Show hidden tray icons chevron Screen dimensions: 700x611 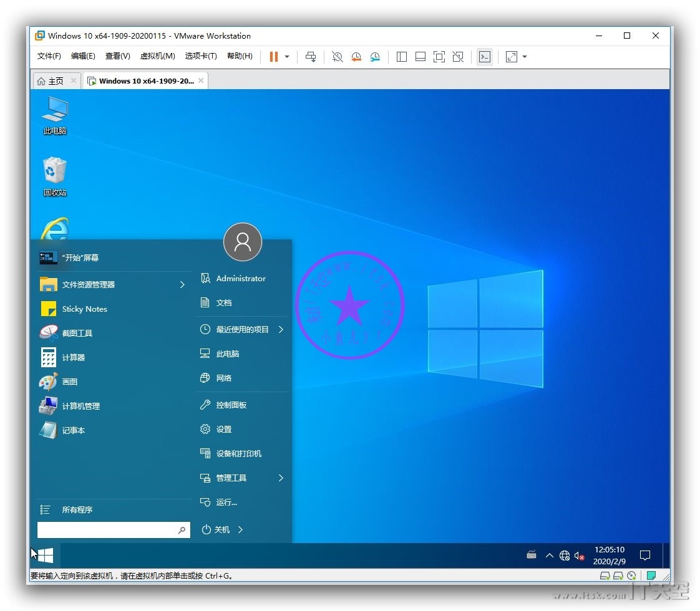pyautogui.click(x=550, y=556)
